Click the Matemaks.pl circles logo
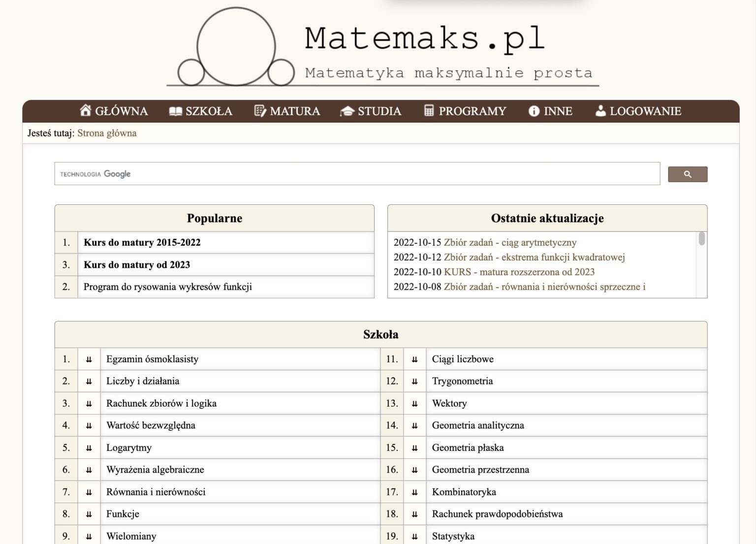Viewport: 756px width, 544px height. click(x=236, y=48)
